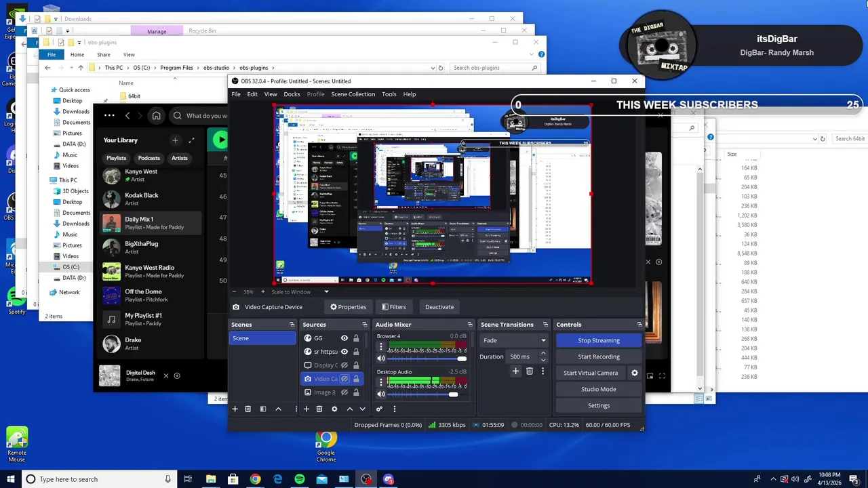The width and height of the screenshot is (868, 488).
Task: Show the Image 8 source
Action: (x=344, y=392)
